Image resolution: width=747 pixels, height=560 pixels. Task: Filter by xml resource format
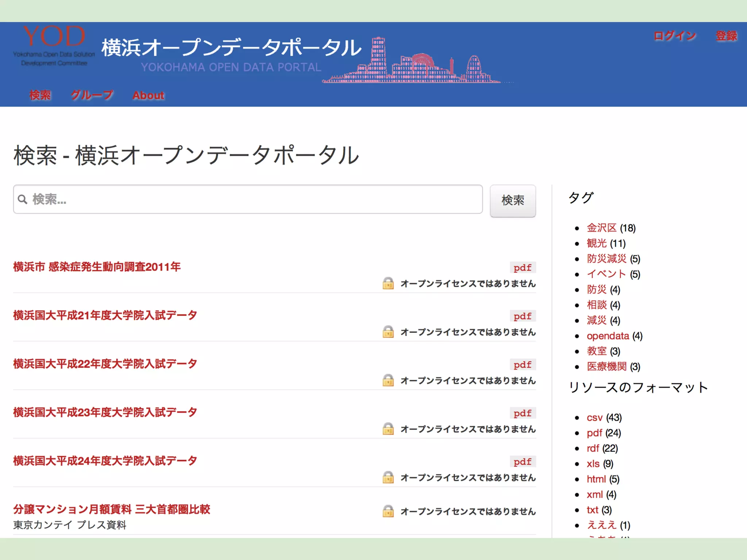tap(595, 494)
